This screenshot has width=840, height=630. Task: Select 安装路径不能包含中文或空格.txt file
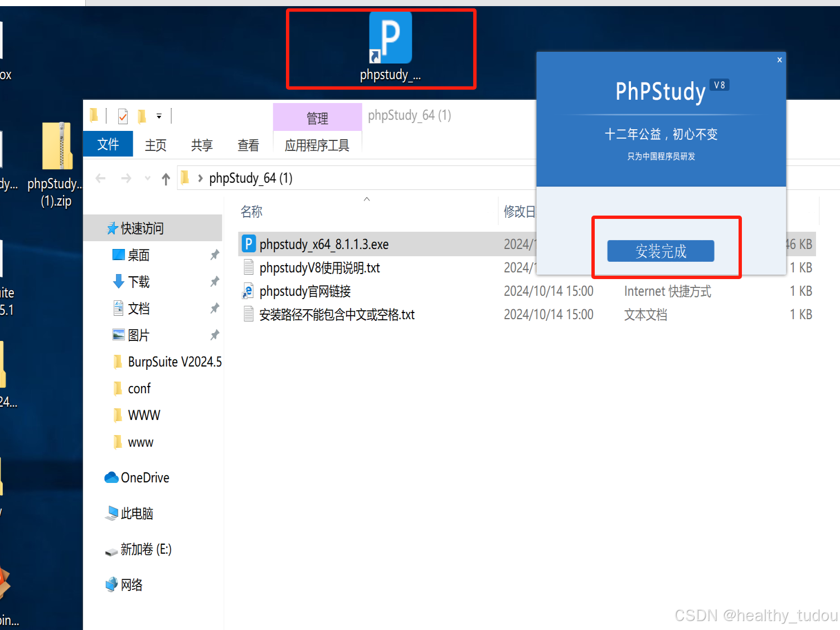click(337, 314)
